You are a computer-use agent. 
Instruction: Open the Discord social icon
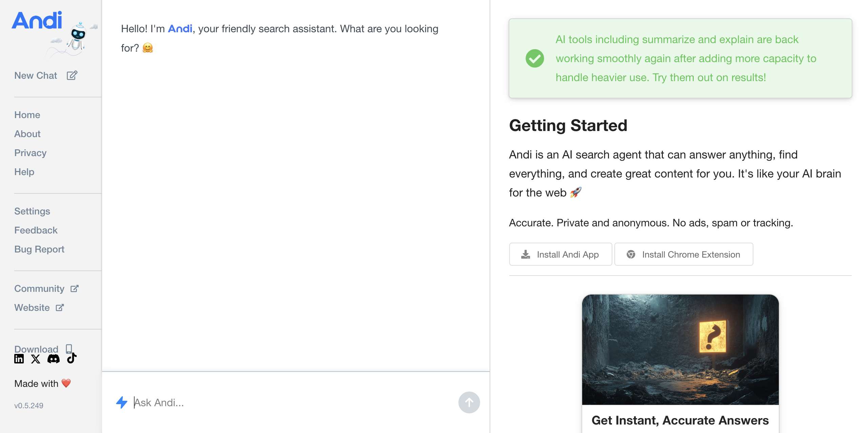click(54, 359)
